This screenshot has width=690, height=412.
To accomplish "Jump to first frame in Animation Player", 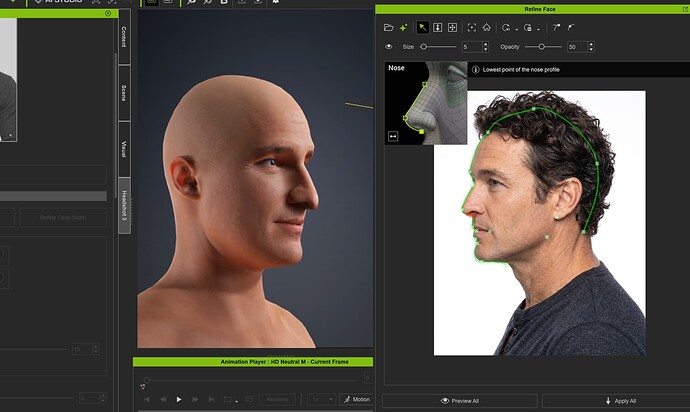I will click(x=147, y=399).
